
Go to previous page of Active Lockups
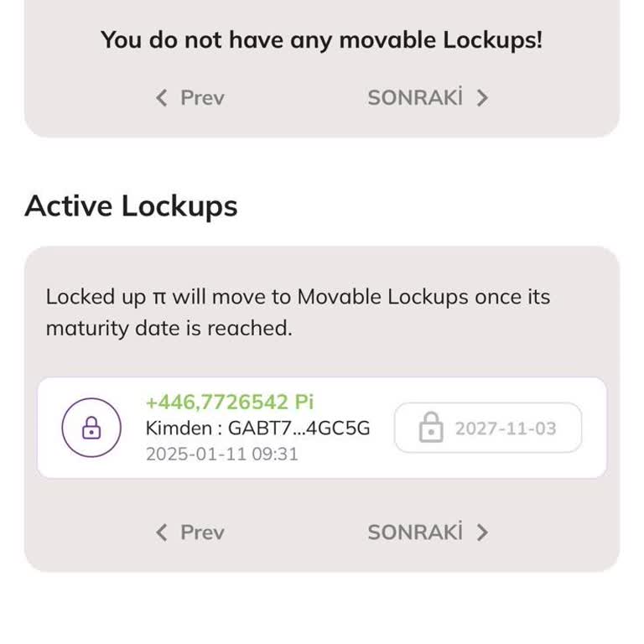201,532
